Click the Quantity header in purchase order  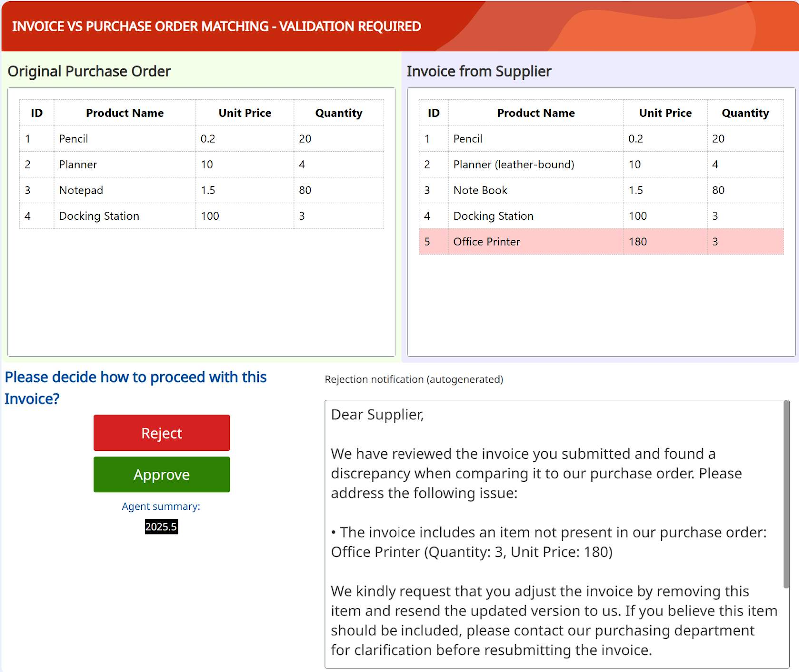click(339, 113)
